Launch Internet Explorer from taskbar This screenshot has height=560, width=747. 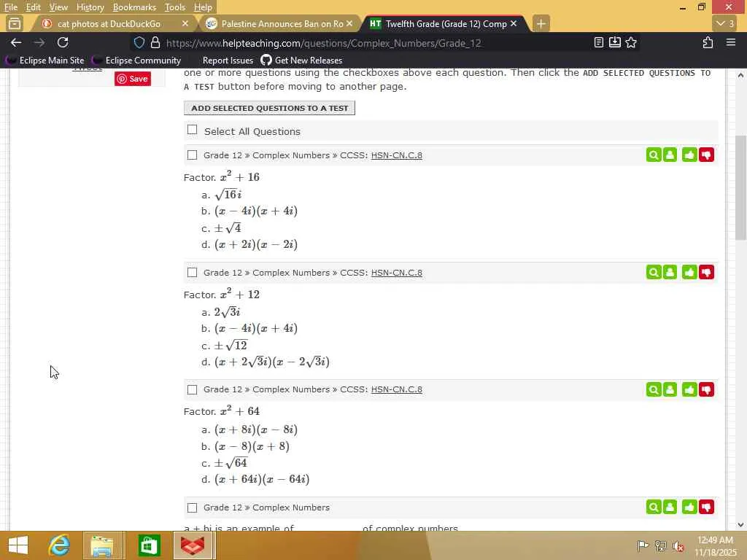[59, 545]
